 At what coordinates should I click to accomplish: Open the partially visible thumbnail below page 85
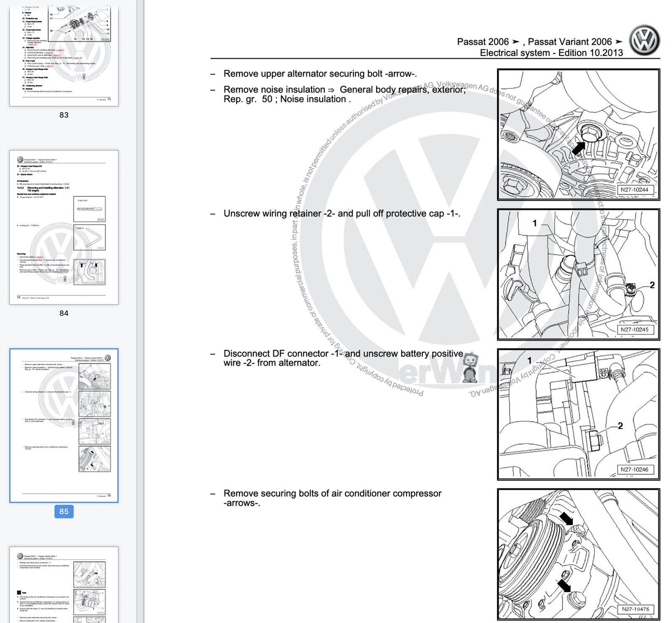[64, 584]
